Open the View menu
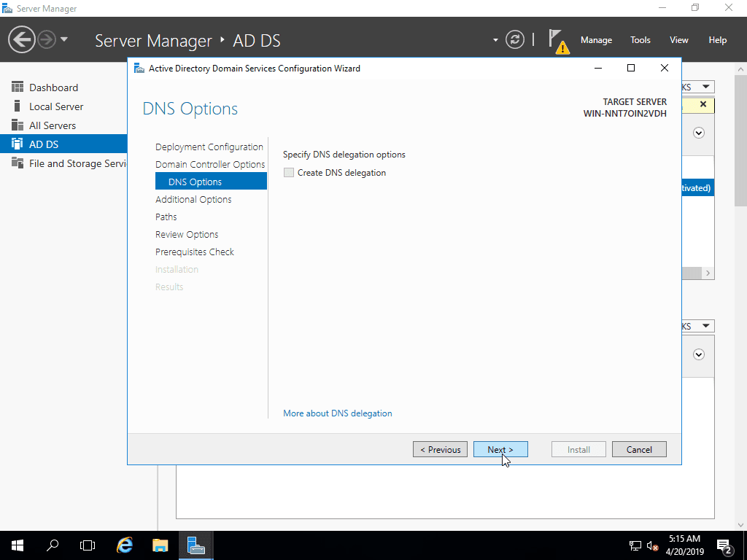The width and height of the screenshot is (747, 560). pos(679,40)
